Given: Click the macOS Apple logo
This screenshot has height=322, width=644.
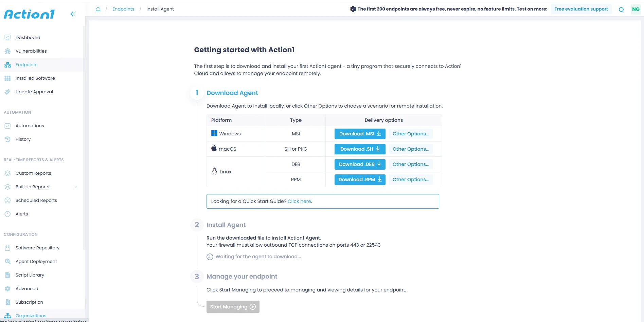Looking at the screenshot, I should pyautogui.click(x=214, y=148).
